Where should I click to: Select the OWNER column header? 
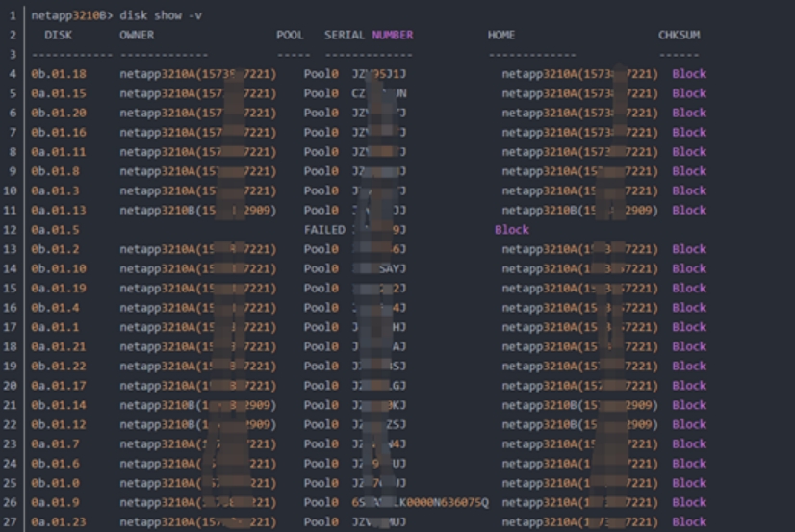click(137, 35)
